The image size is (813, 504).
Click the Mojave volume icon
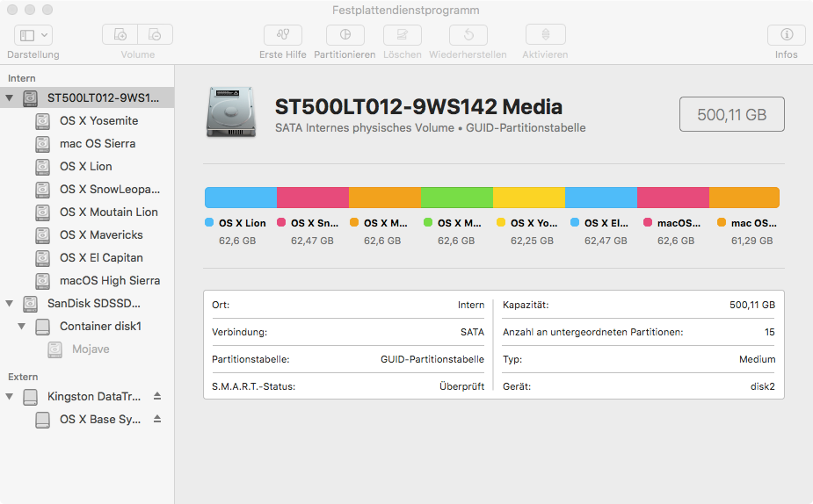55,349
